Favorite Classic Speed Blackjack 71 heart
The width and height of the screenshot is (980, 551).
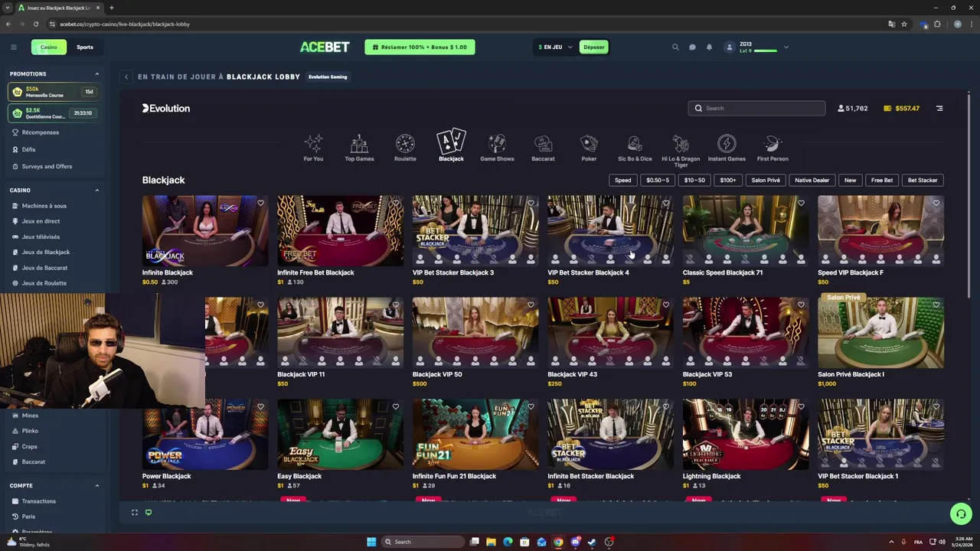pyautogui.click(x=801, y=203)
